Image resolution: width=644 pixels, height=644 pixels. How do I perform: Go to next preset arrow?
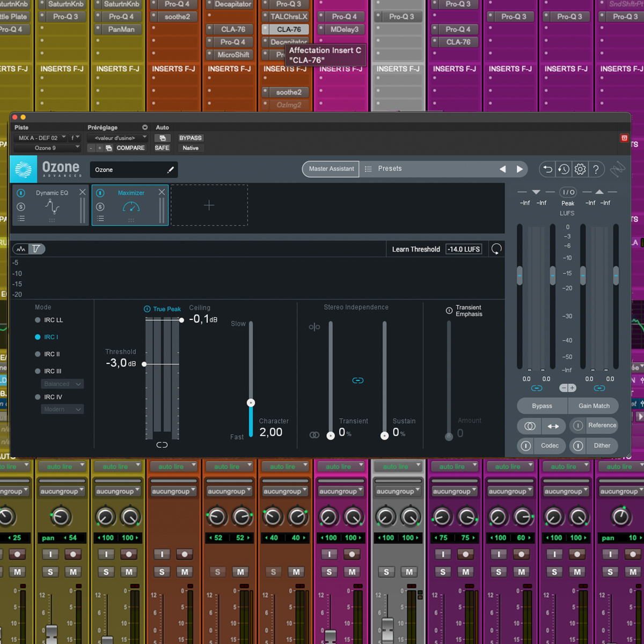point(519,169)
